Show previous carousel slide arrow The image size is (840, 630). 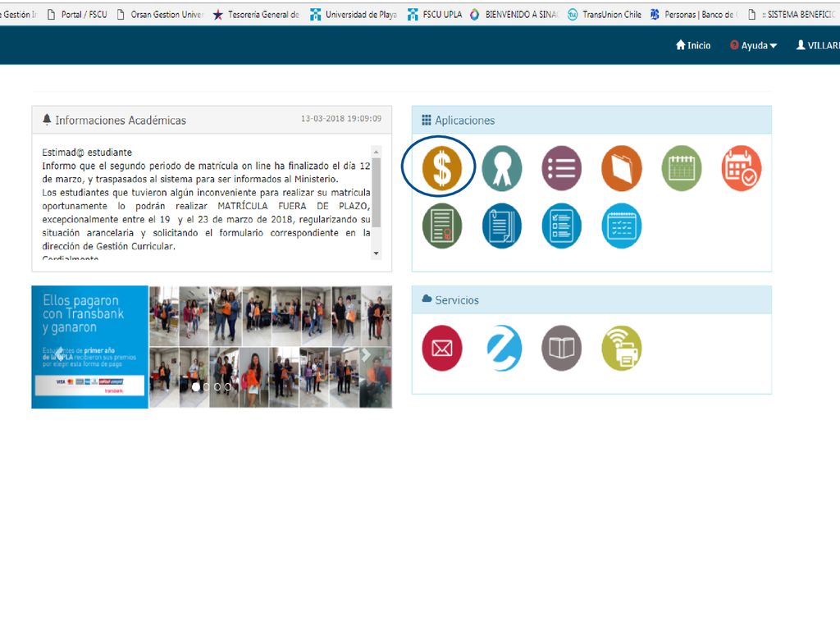pos(59,353)
